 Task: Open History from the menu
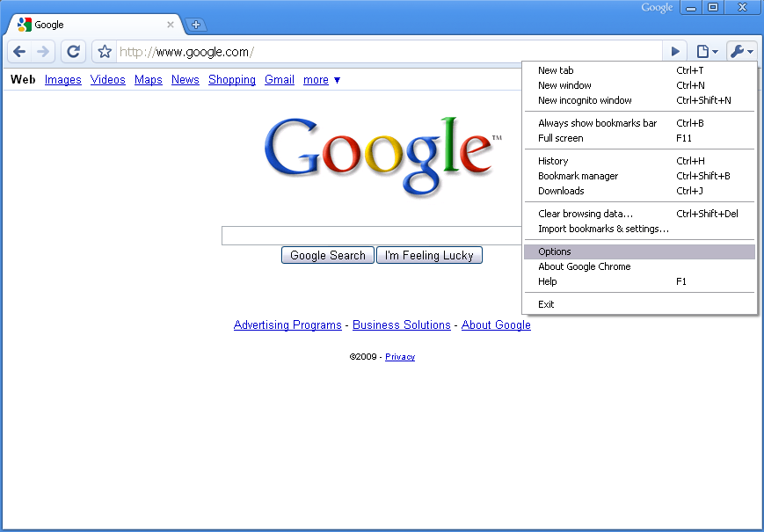pos(639,161)
